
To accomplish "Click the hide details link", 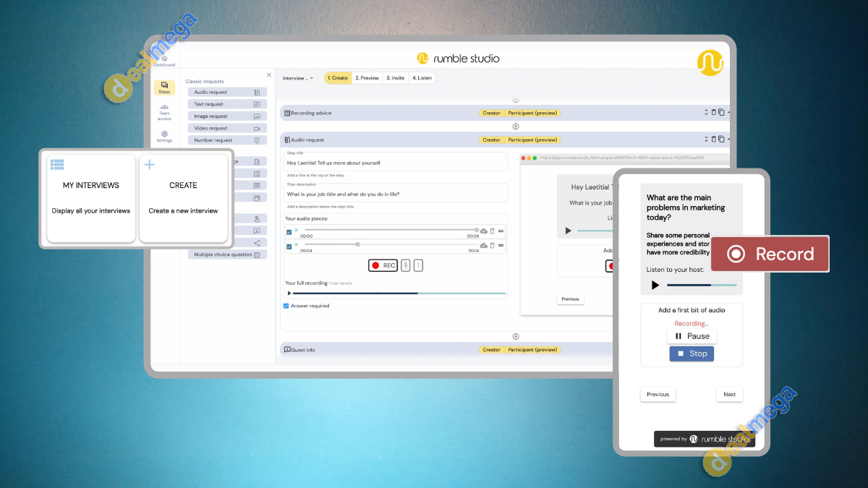I will 341,283.
